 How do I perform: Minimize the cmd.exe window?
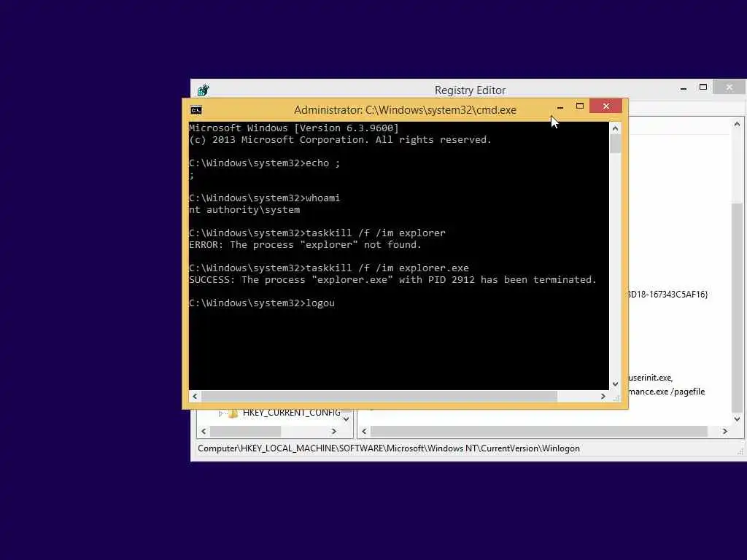[560, 106]
